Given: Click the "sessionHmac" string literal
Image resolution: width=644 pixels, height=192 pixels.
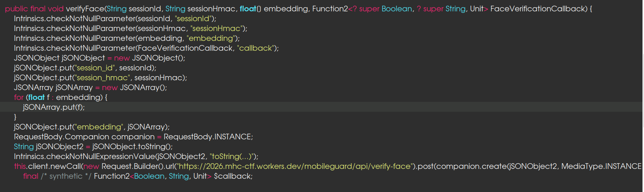Looking at the screenshot, I should (x=216, y=28).
